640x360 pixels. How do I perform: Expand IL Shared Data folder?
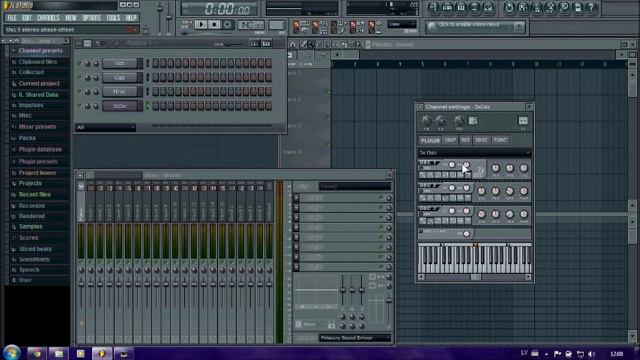[x=38, y=95]
